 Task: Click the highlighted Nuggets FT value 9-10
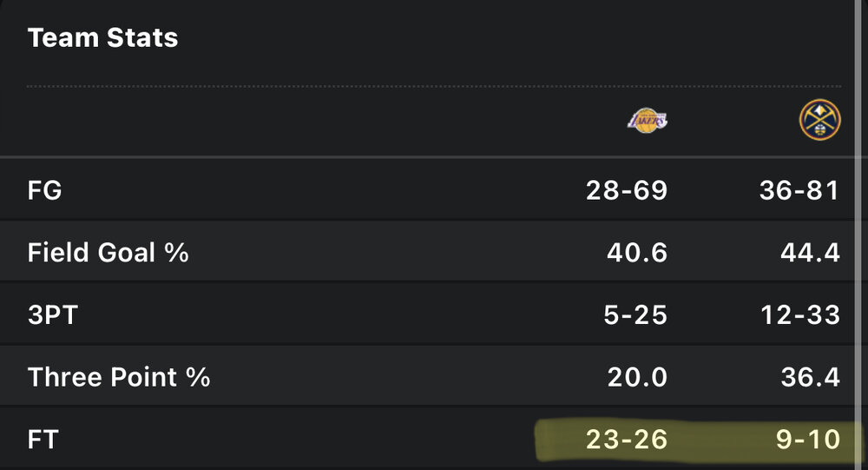(x=807, y=440)
